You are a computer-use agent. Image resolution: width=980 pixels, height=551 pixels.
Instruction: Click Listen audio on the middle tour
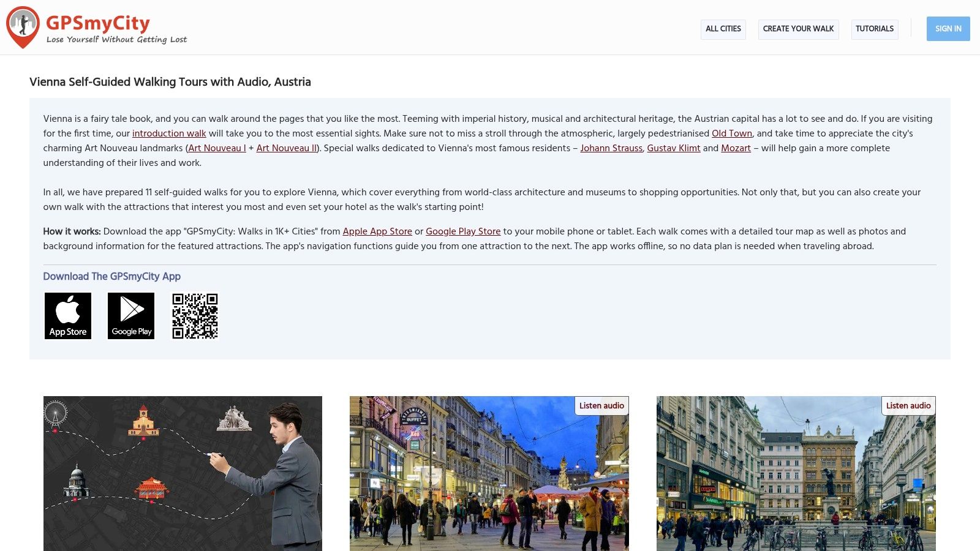[x=601, y=405]
